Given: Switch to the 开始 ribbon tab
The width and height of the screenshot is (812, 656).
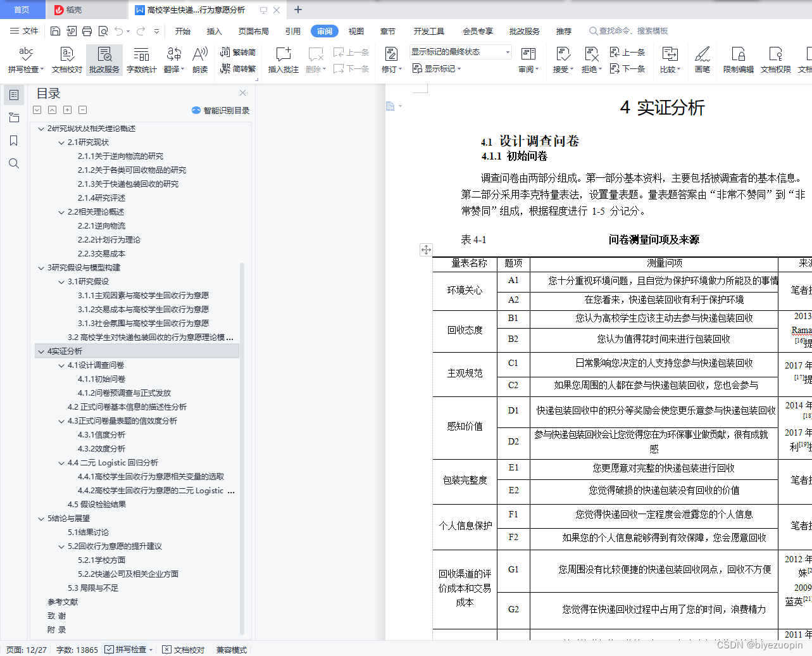Looking at the screenshot, I should [x=183, y=31].
